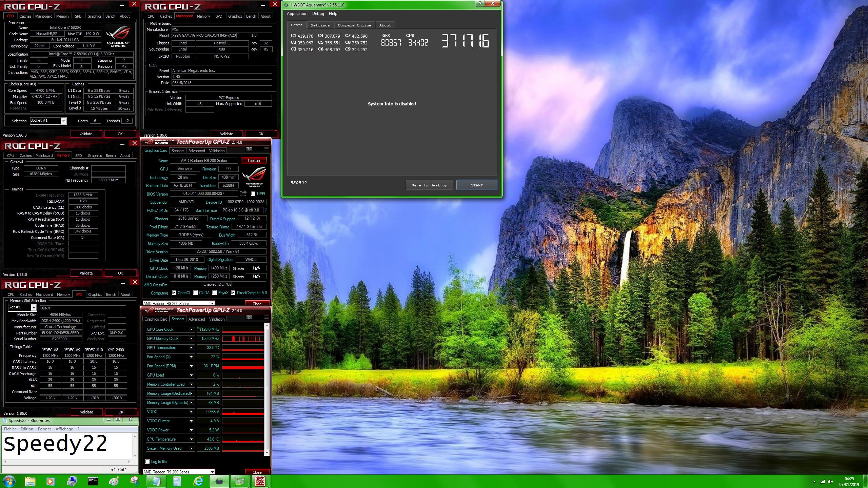Open the system configuration toolbox icon in taskbar

tap(72, 481)
